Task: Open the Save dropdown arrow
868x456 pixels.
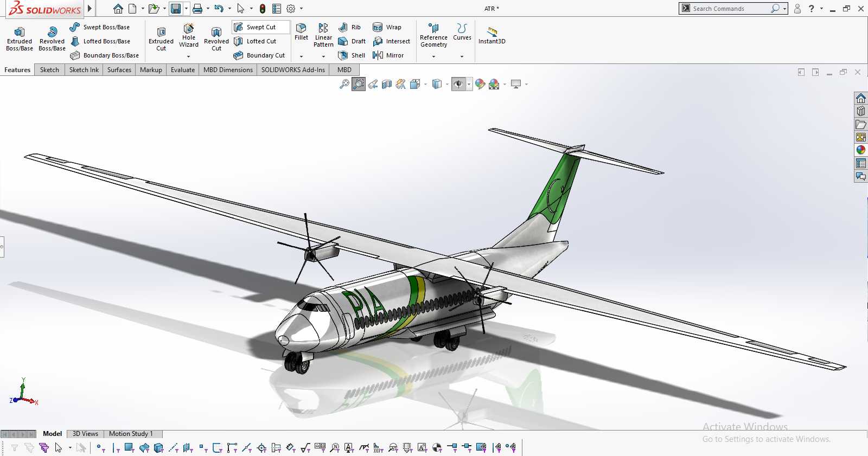Action: pos(186,9)
